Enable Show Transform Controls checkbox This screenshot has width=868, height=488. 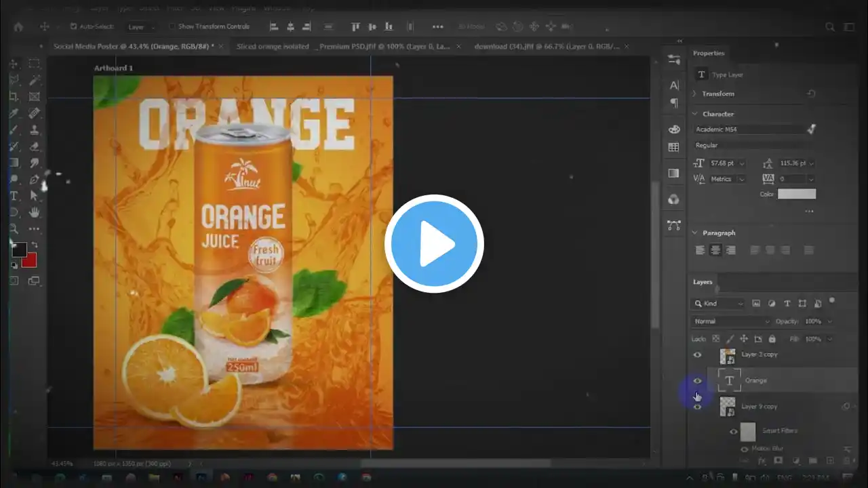(172, 26)
